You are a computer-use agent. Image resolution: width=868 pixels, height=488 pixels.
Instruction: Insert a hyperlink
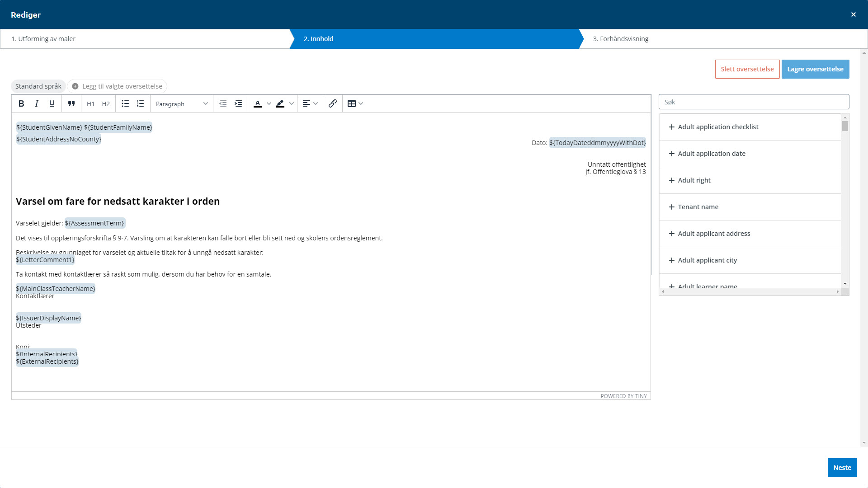pyautogui.click(x=333, y=103)
